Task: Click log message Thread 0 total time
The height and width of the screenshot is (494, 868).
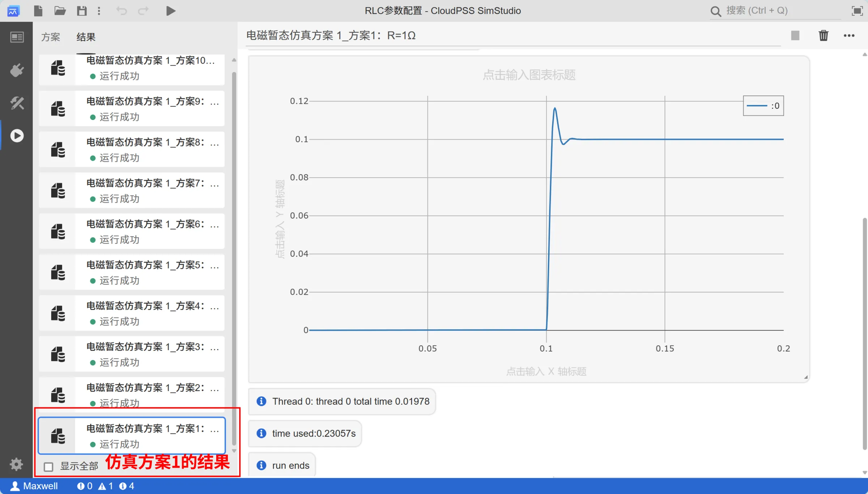Action: [342, 401]
